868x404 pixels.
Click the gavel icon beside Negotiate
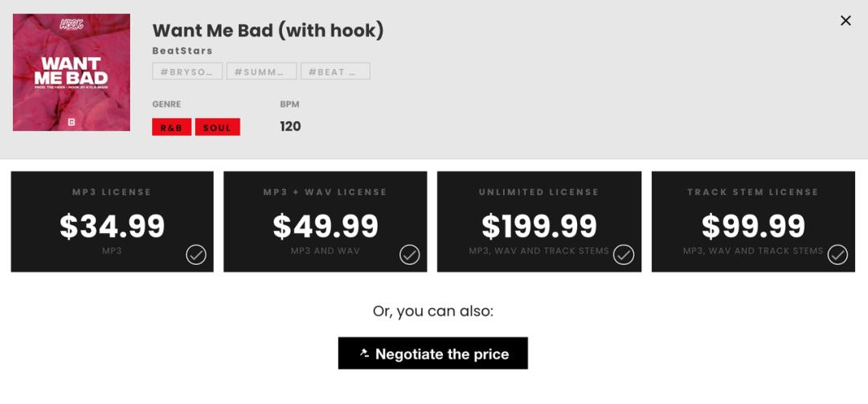364,353
